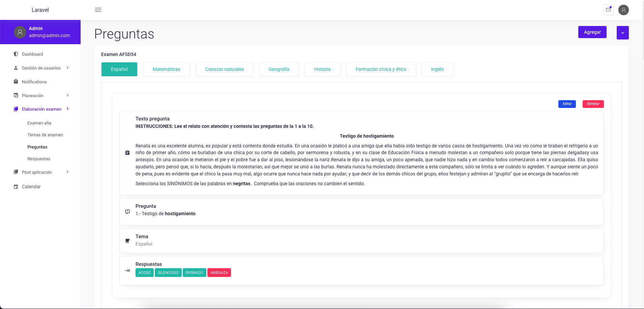This screenshot has width=644, height=309.
Task: Click the Planeación calendar-clock icon
Action: point(16,95)
